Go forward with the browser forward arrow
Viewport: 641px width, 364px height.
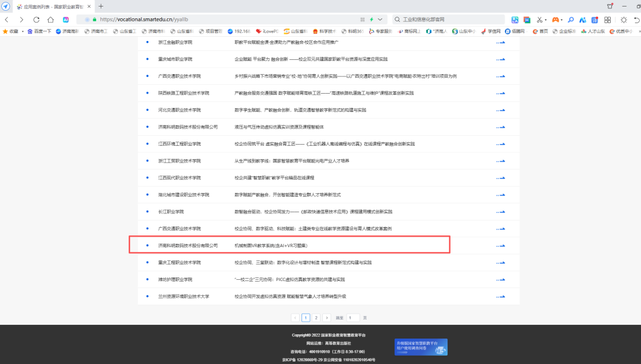point(21,19)
